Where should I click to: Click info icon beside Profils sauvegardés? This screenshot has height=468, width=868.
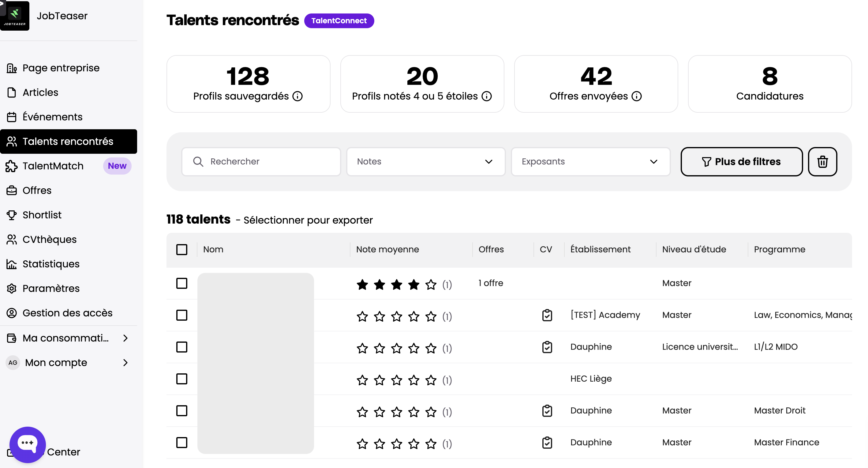(297, 96)
